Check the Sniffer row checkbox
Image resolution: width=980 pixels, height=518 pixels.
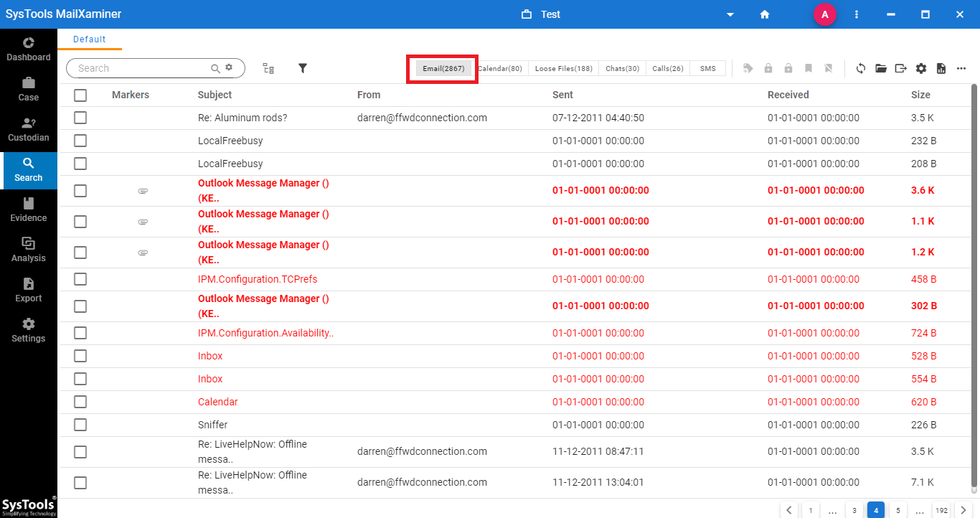(80, 425)
